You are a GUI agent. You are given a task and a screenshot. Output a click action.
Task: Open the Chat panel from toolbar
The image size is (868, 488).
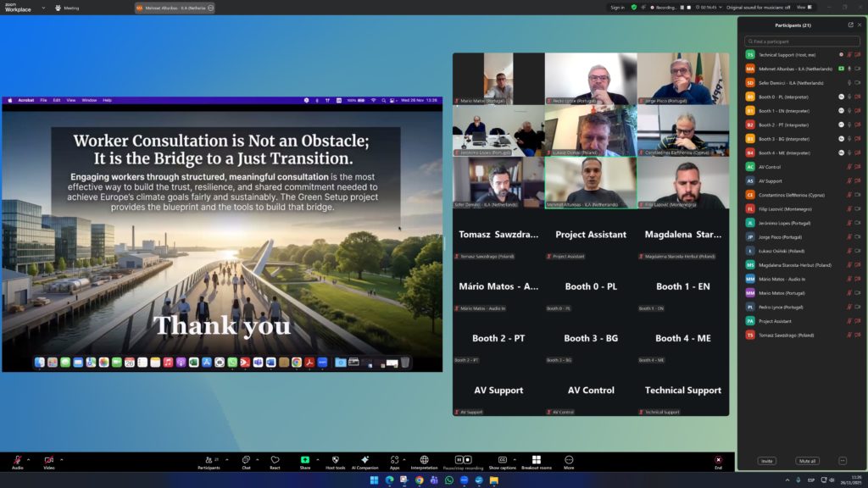(x=246, y=461)
